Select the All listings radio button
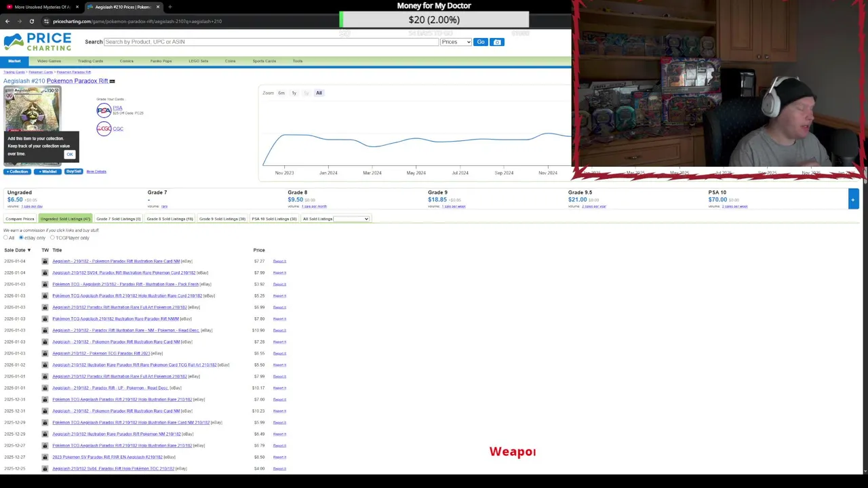The height and width of the screenshot is (488, 868). click(5, 238)
